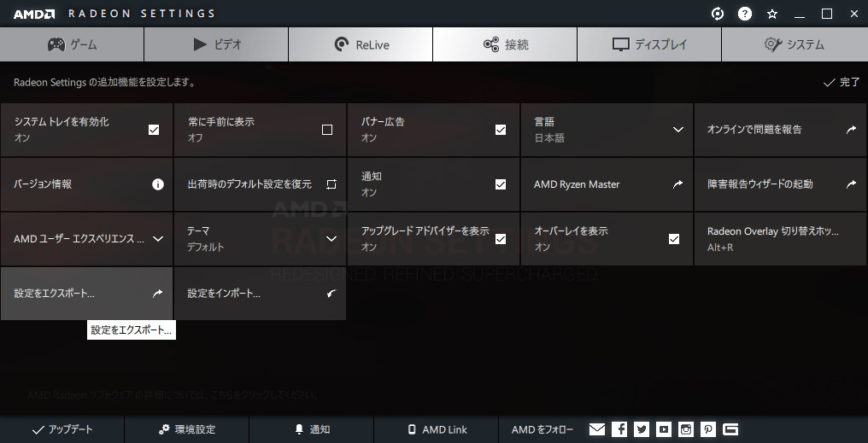Open 通知 in bottom bar

(312, 429)
